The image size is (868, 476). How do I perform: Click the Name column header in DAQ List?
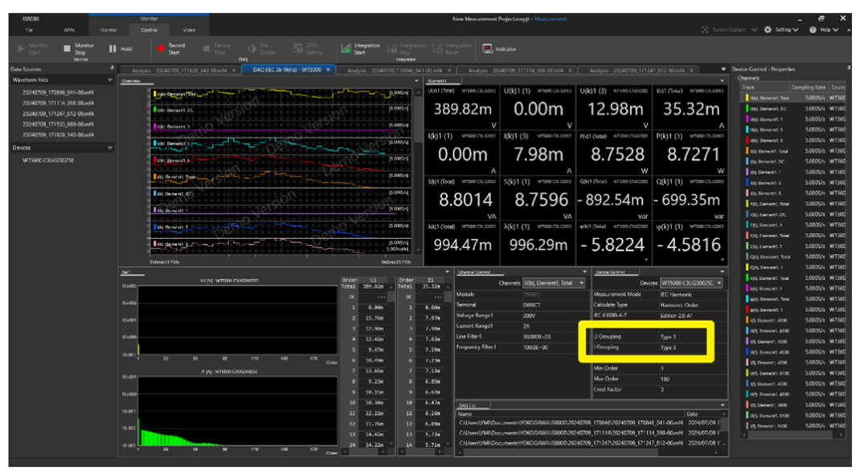pyautogui.click(x=570, y=414)
